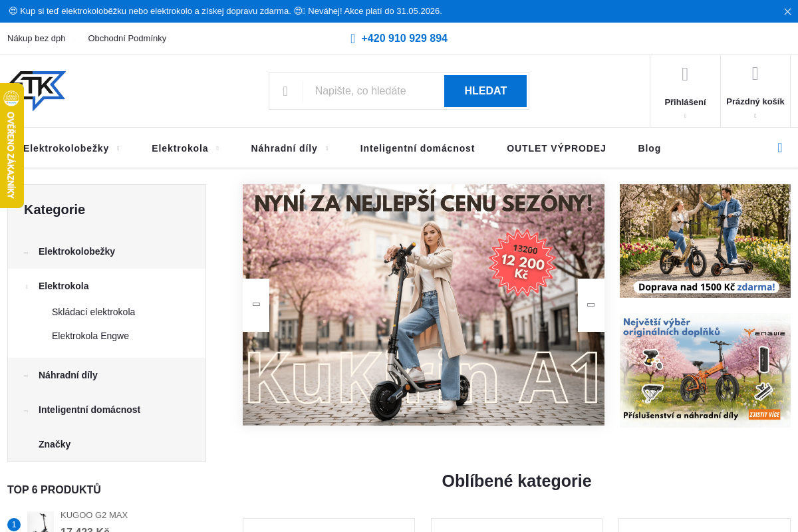Open Elektrokola menu in navigation
Viewport: 798px width, 532px height.
180,148
